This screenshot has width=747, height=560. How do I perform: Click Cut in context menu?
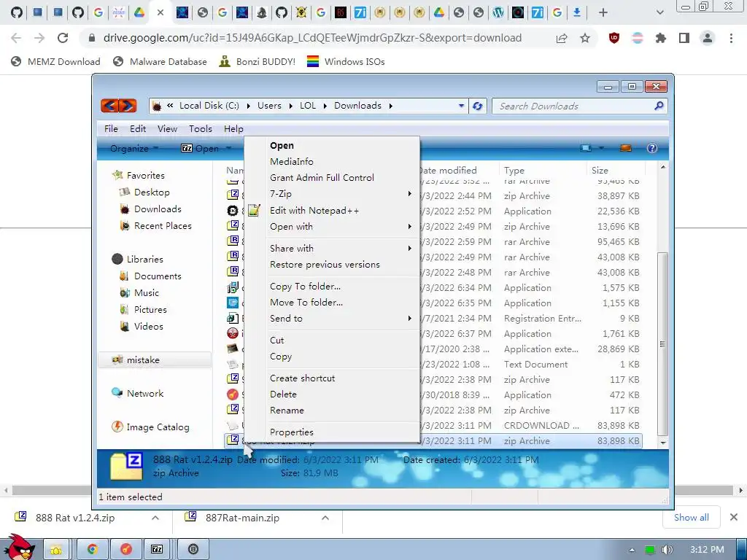[276, 340]
